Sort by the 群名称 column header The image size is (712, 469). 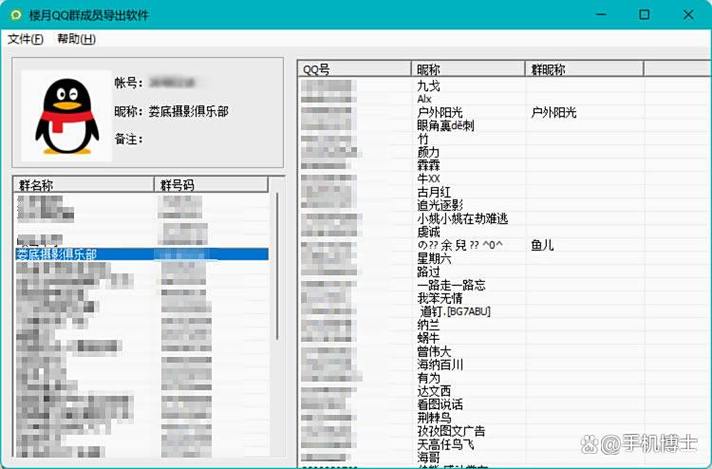point(84,185)
